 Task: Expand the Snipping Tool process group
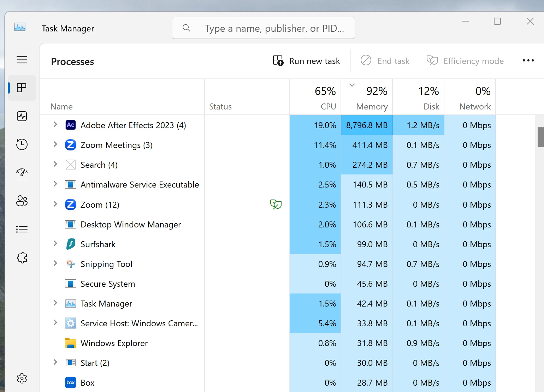[55, 263]
